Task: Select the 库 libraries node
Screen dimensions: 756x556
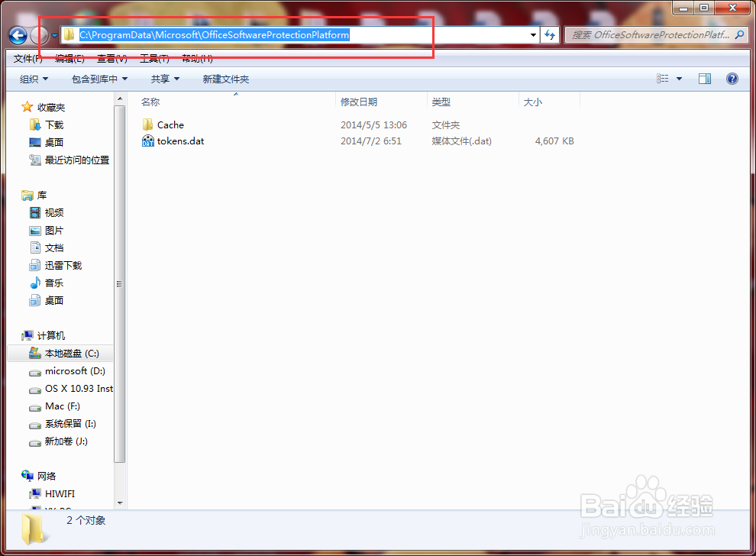Action: click(x=42, y=196)
